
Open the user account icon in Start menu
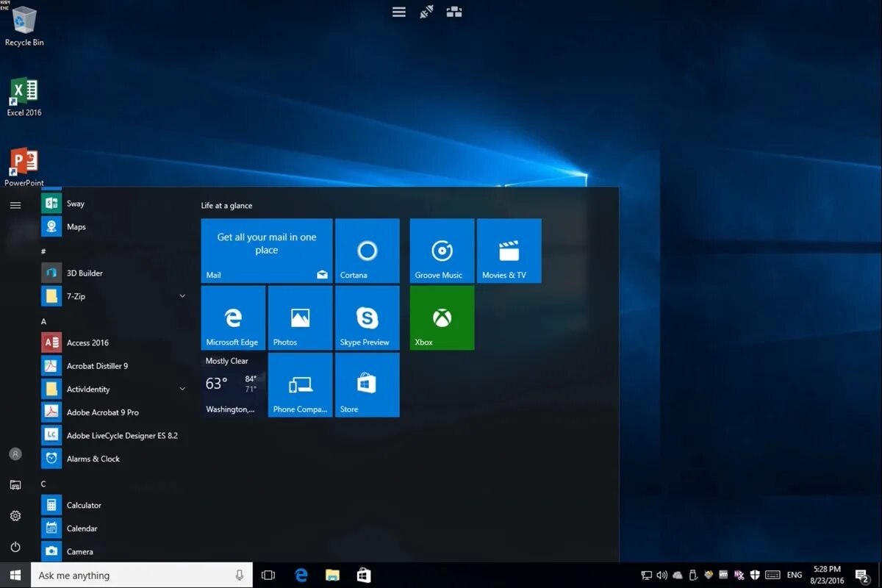point(15,454)
